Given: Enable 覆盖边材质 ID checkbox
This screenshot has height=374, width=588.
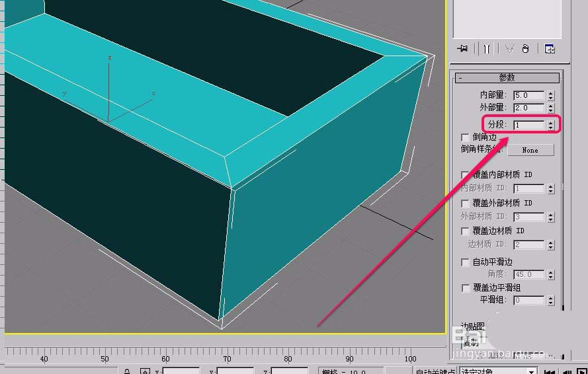Looking at the screenshot, I should tap(465, 231).
